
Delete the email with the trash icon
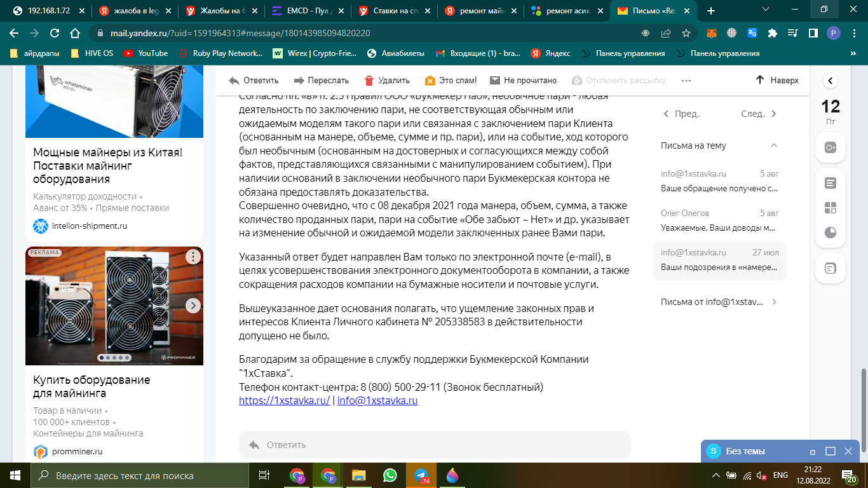pyautogui.click(x=369, y=81)
